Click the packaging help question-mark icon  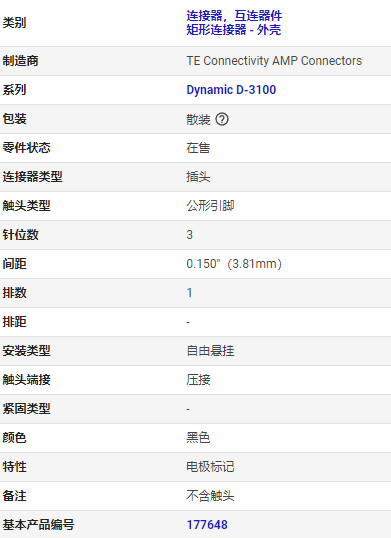[x=222, y=119]
